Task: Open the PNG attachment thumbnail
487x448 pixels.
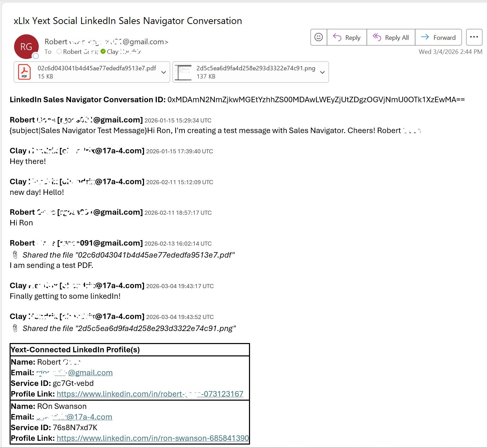Action: 183,72
